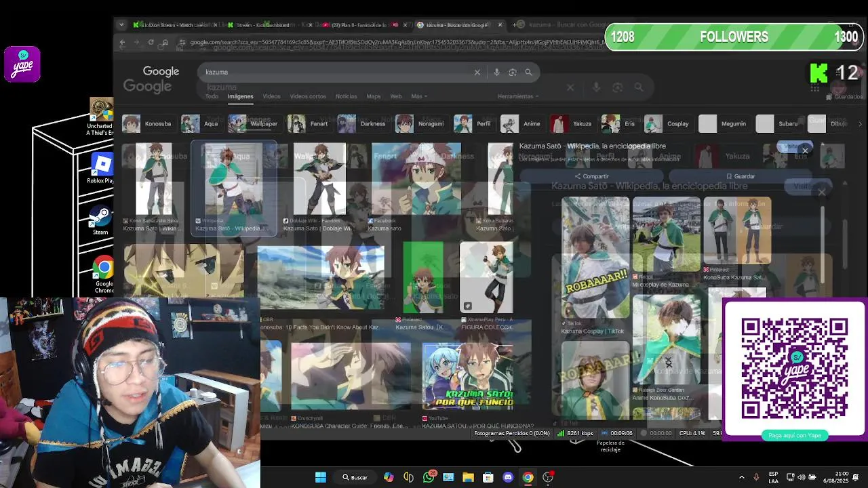Open the Chrome home page button
This screenshot has height=488, width=868.
(165, 43)
